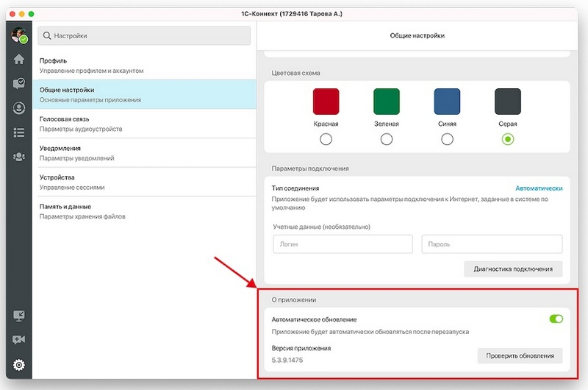
Task: Click the Проверить обновления button
Action: (520, 356)
